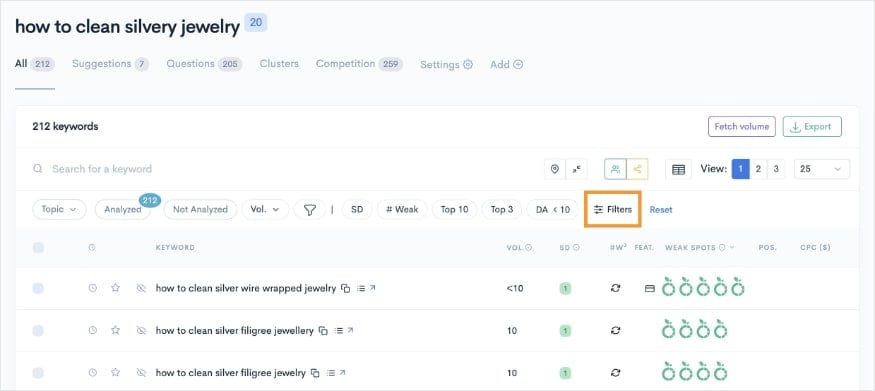Screen dimensions: 875x391
Task: Open list icon for 'wire wrapped jewelry' keyword
Action: click(360, 288)
